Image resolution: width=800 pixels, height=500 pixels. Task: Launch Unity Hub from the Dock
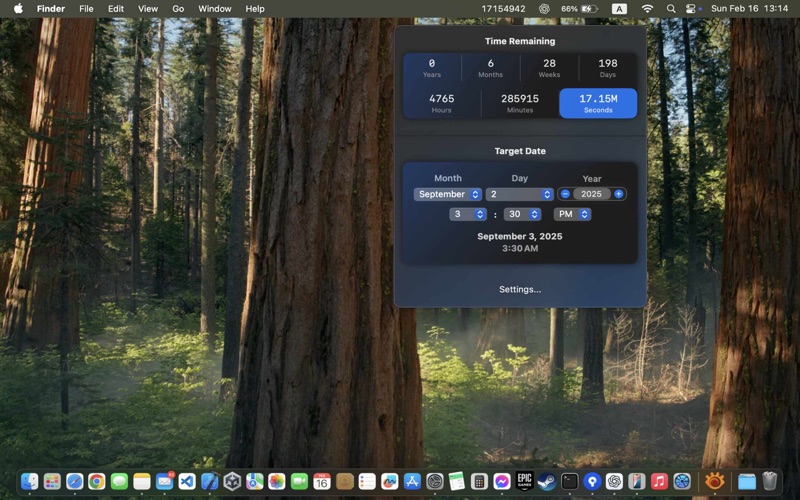(232, 481)
